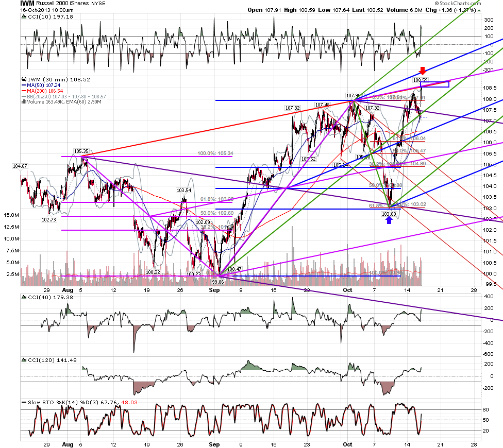The height and width of the screenshot is (448, 503).
Task: Click the 100.0%: 105.34 Fibonacci label
Action: [215, 153]
